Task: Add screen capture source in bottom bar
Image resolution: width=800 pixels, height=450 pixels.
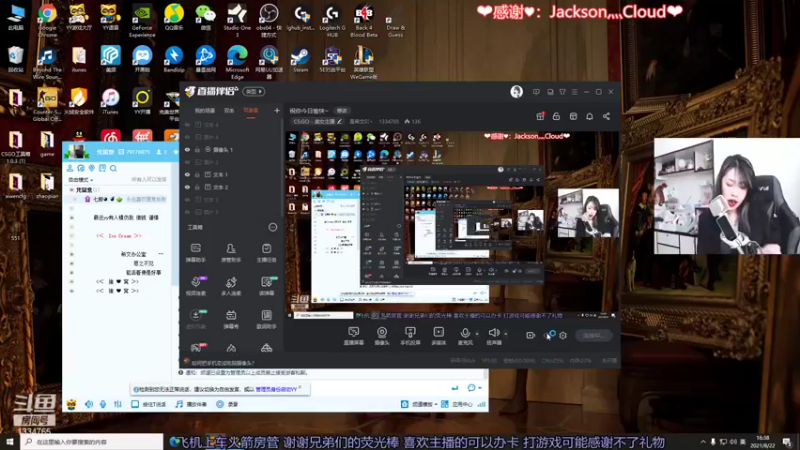Action: [353, 336]
